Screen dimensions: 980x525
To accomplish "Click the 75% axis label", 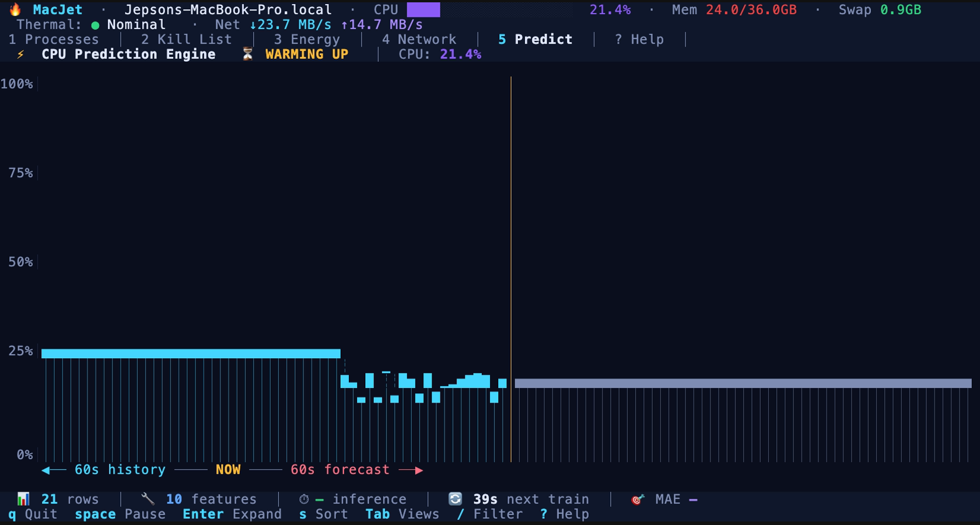I will [x=20, y=173].
